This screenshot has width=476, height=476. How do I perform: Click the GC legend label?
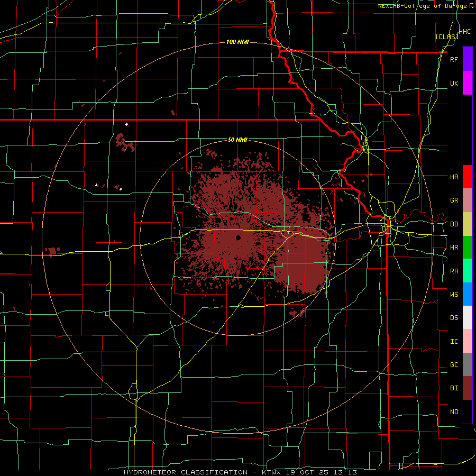click(x=454, y=365)
